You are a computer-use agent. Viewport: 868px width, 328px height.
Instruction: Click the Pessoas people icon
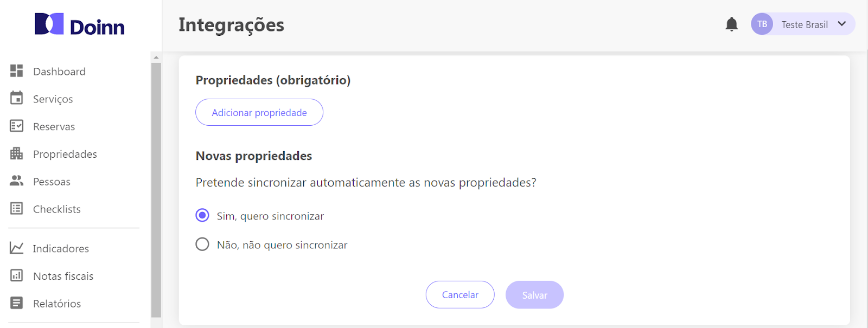(17, 181)
